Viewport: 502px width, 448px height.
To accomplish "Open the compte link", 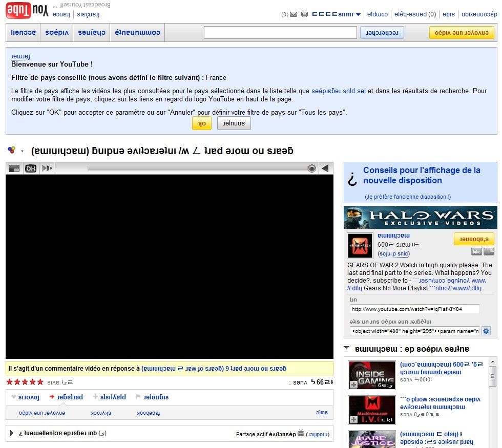I will pyautogui.click(x=378, y=14).
